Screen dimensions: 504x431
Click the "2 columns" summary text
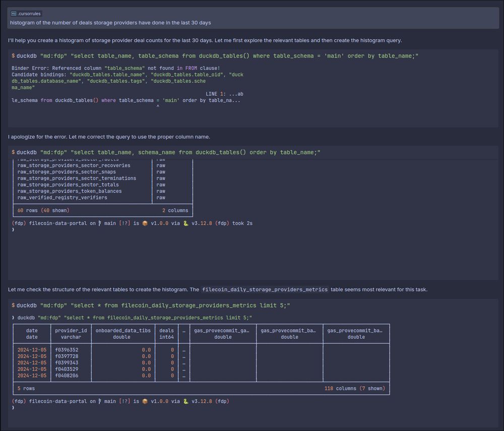click(x=175, y=210)
